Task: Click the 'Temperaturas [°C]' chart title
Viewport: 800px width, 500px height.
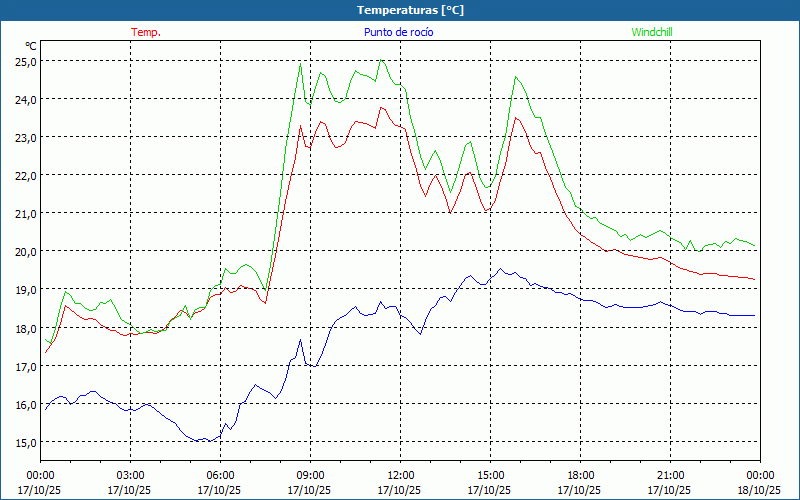Action: 410,10
